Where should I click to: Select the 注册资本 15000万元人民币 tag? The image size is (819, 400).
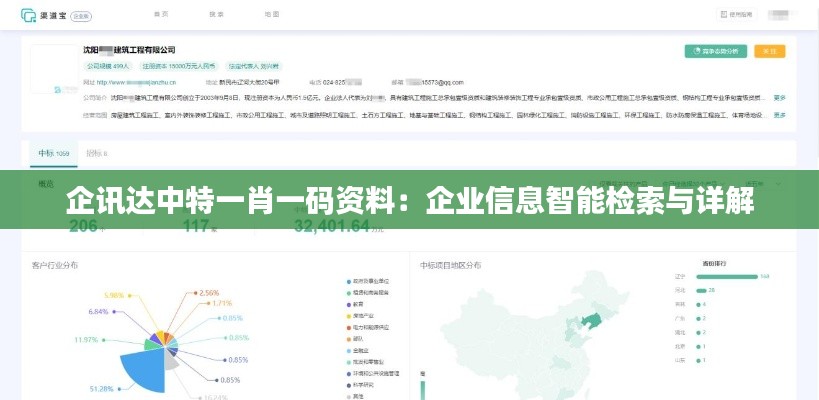(x=179, y=66)
